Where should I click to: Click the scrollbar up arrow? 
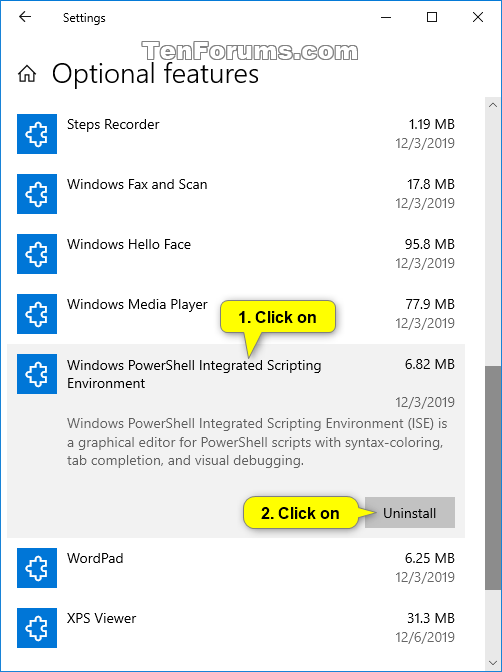[x=493, y=105]
